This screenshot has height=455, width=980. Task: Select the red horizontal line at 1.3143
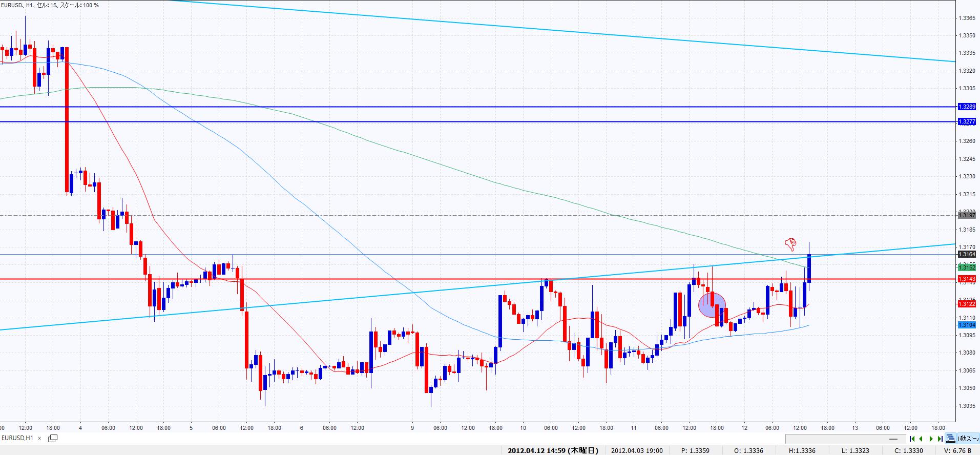359,279
